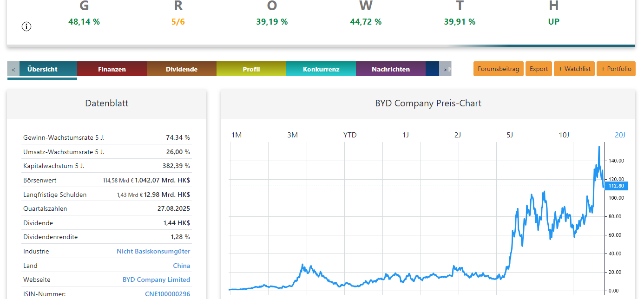Click the Datenblatt panel heading
The width and height of the screenshot is (644, 299).
point(107,104)
